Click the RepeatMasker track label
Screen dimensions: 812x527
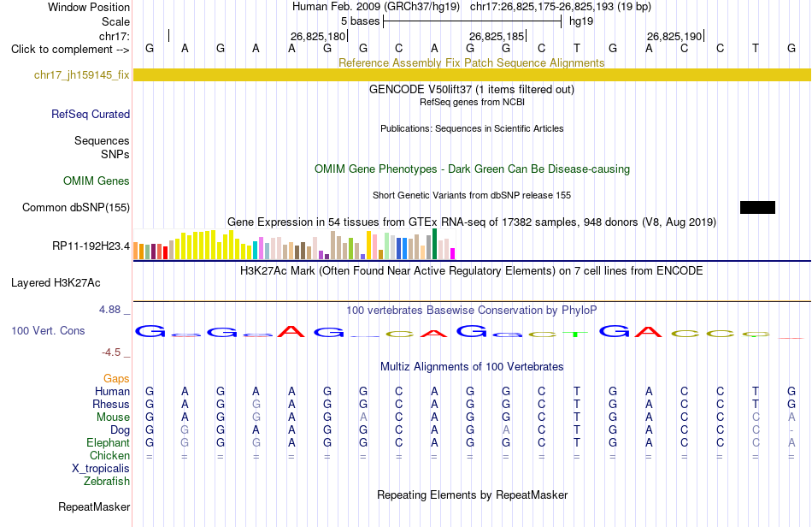[x=94, y=506]
